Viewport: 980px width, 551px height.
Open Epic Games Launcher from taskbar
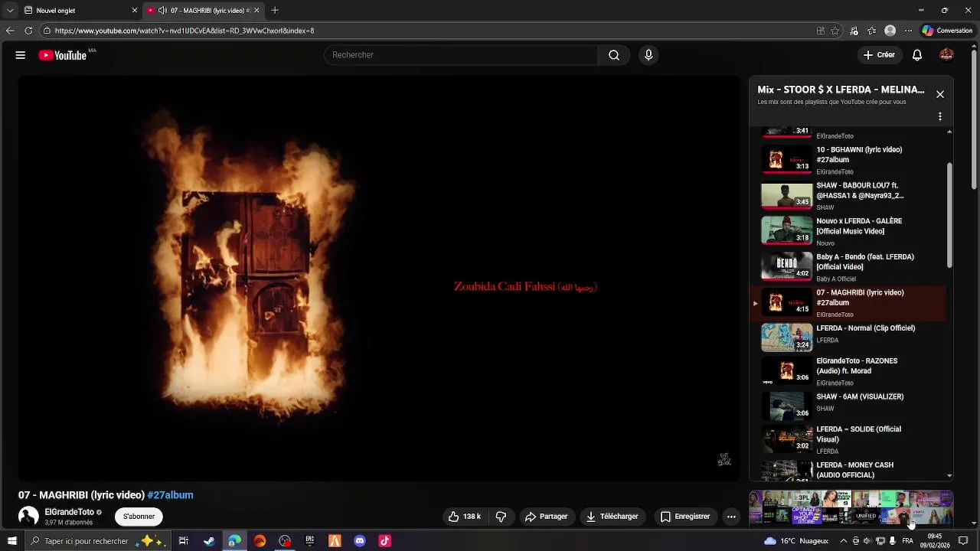[x=310, y=541]
